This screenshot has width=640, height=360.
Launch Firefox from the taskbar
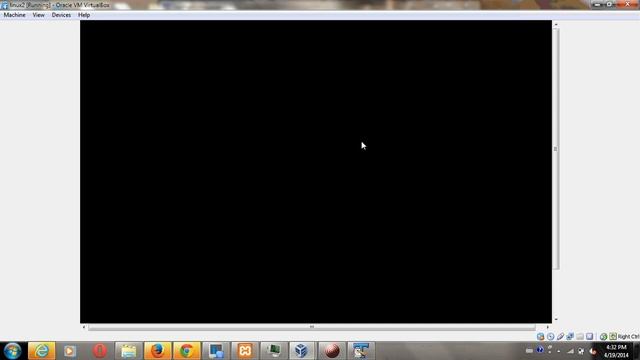click(x=158, y=351)
